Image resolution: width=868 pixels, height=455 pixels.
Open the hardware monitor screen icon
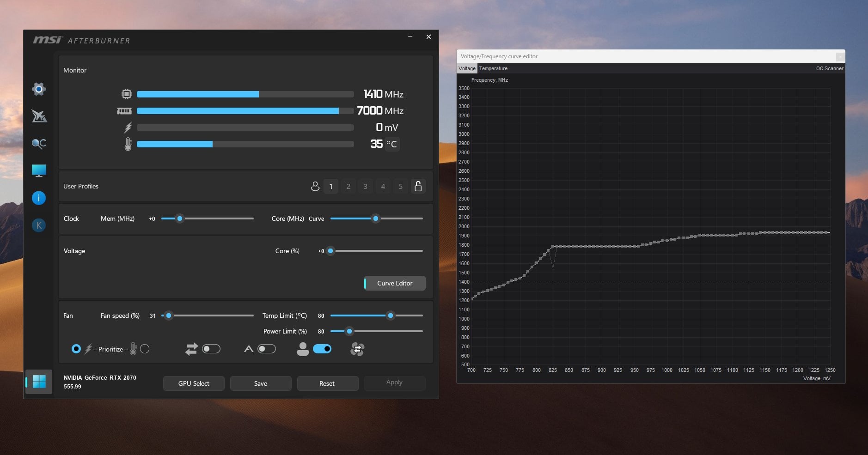39,170
